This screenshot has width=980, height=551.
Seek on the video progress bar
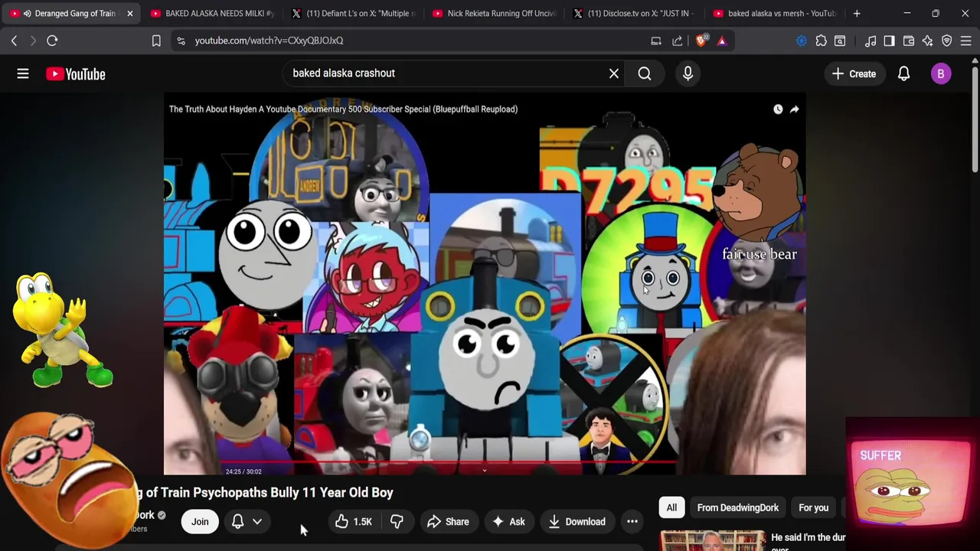[x=485, y=462]
